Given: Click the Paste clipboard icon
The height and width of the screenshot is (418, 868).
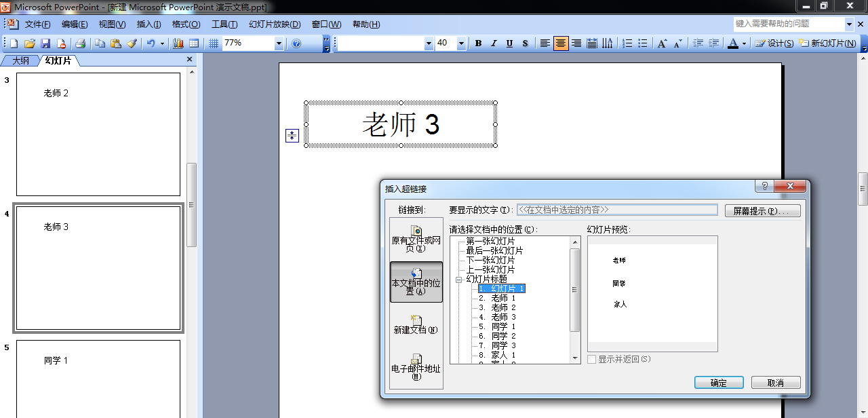Looking at the screenshot, I should point(116,43).
